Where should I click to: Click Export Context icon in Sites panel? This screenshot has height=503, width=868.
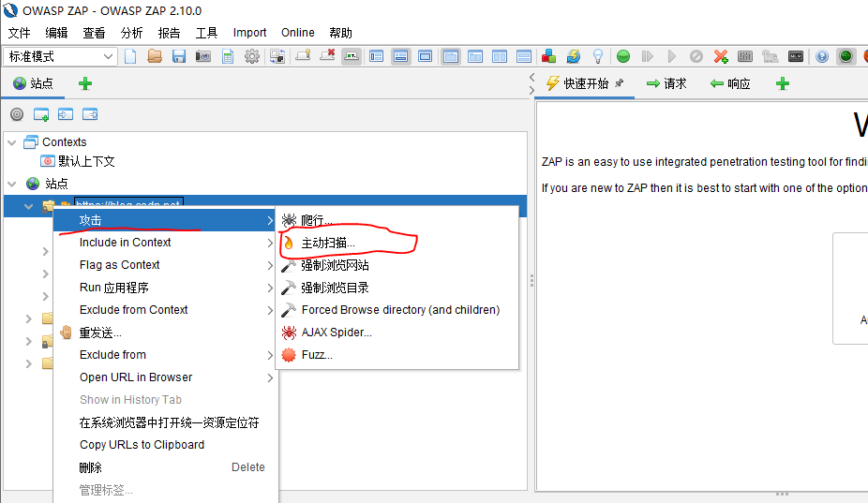tap(90, 114)
